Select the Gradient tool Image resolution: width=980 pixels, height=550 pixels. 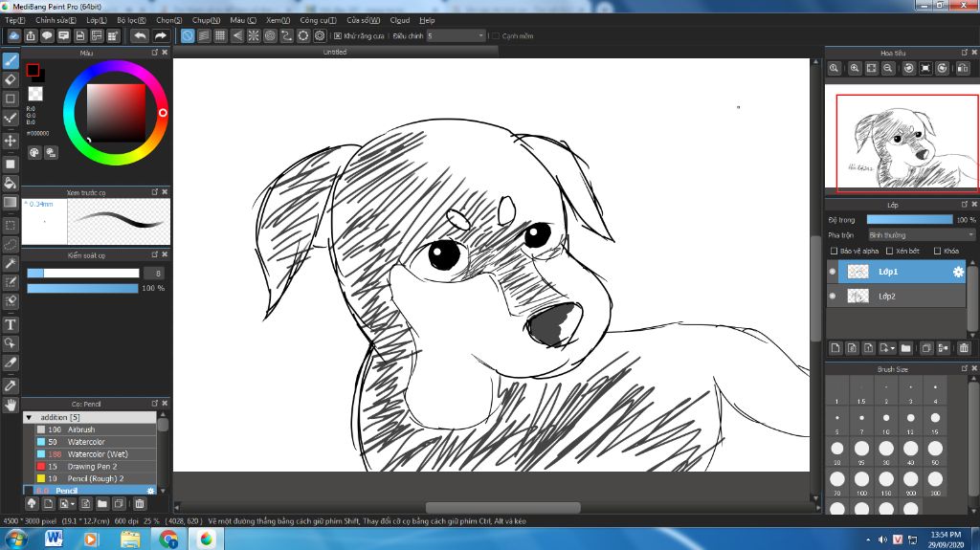[x=11, y=203]
